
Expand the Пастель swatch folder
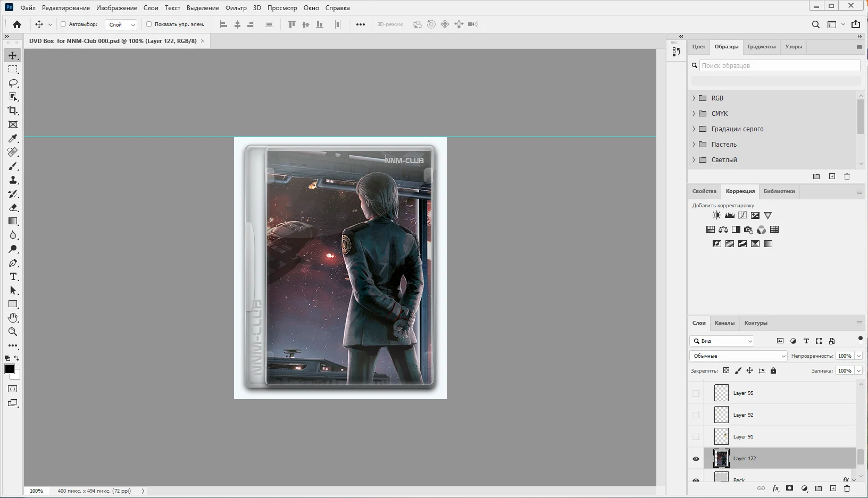(x=694, y=145)
